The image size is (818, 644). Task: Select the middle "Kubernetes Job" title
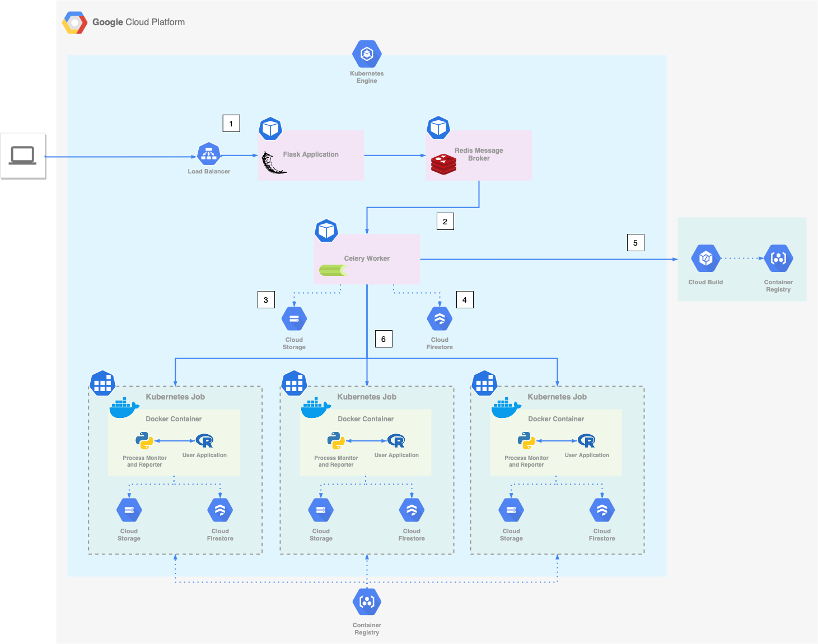tap(367, 397)
